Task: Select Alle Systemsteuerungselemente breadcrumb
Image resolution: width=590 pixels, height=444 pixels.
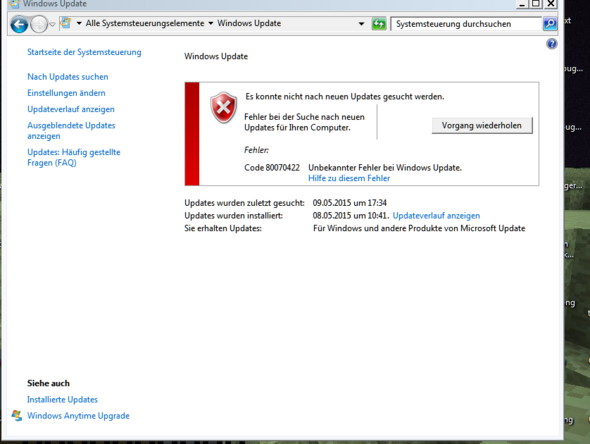Action: [x=145, y=23]
